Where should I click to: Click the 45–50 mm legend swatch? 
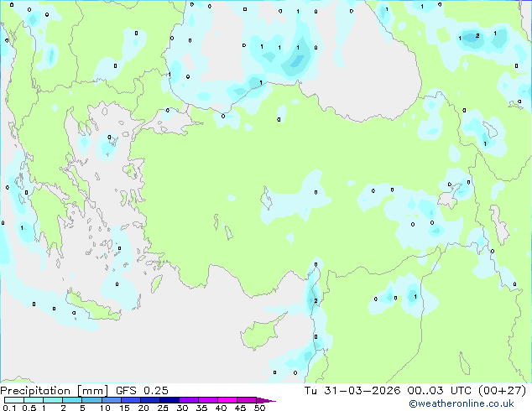[x=247, y=400]
